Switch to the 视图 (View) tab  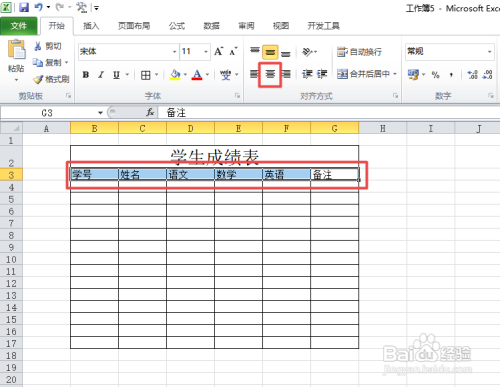281,26
